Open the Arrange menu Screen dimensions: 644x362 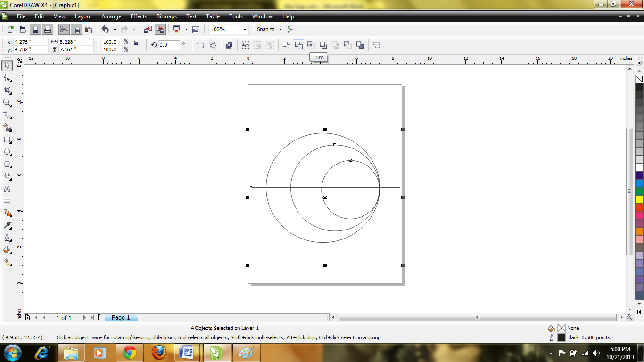(x=111, y=16)
